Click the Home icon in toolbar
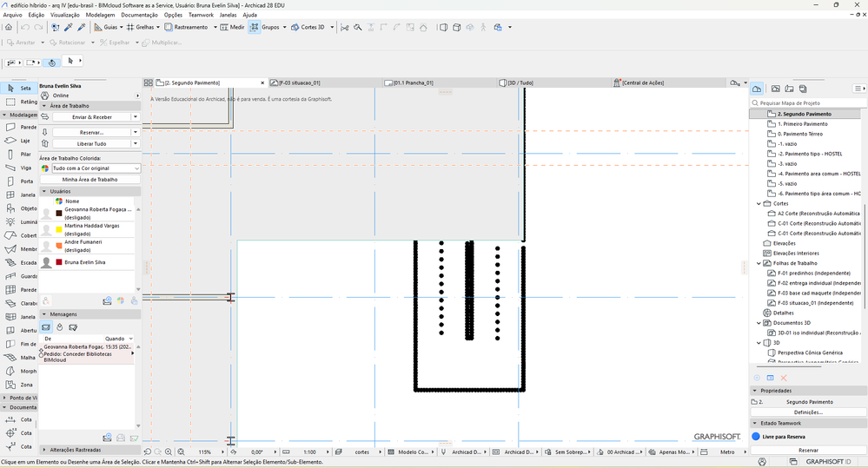Image resolution: width=868 pixels, height=468 pixels. (x=9, y=27)
